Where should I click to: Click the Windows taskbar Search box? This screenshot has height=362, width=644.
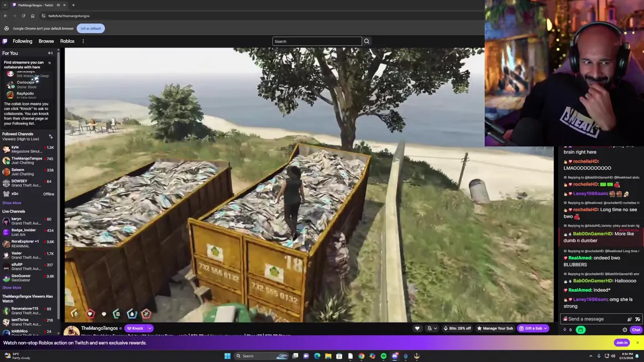(x=262, y=356)
